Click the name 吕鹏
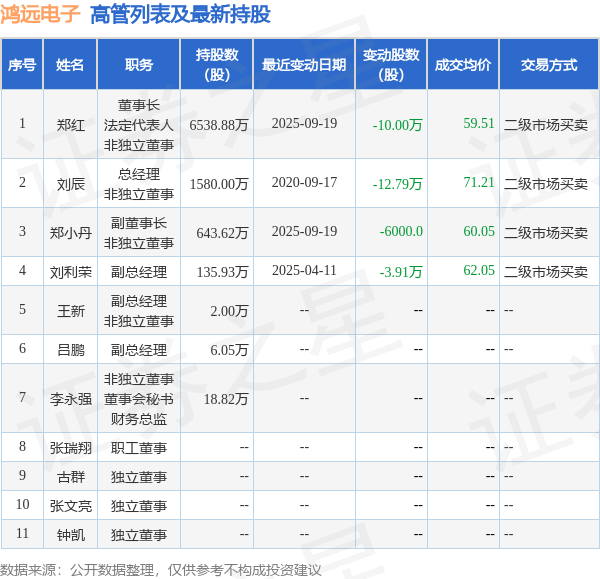Screen dimensions: 600x579 click(70, 350)
